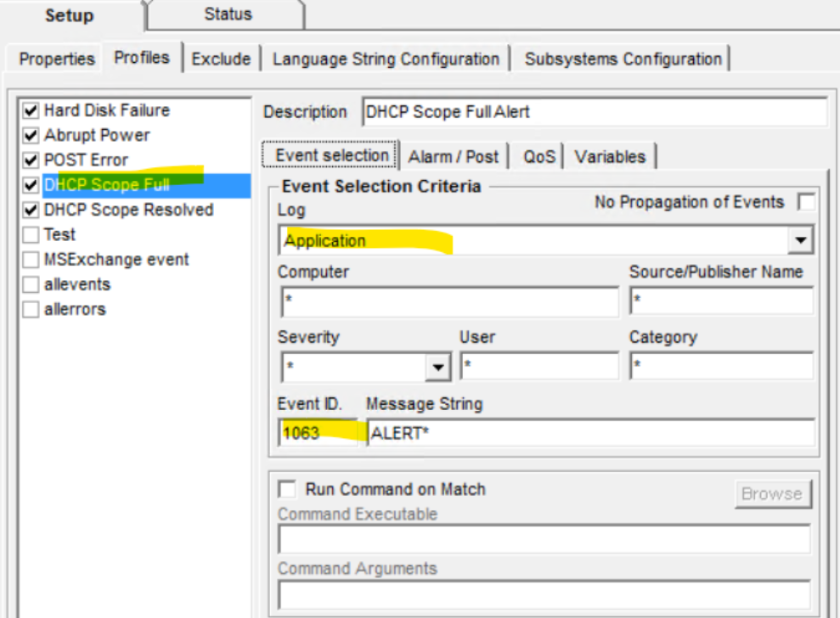
Task: Enable Run Command on Match
Action: click(287, 489)
